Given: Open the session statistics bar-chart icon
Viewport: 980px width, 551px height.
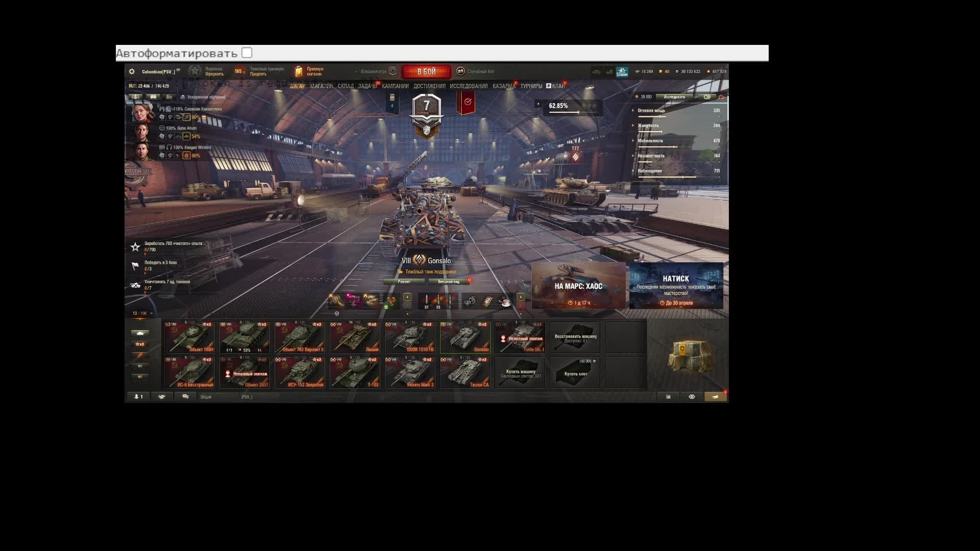Looking at the screenshot, I should pyautogui.click(x=668, y=396).
